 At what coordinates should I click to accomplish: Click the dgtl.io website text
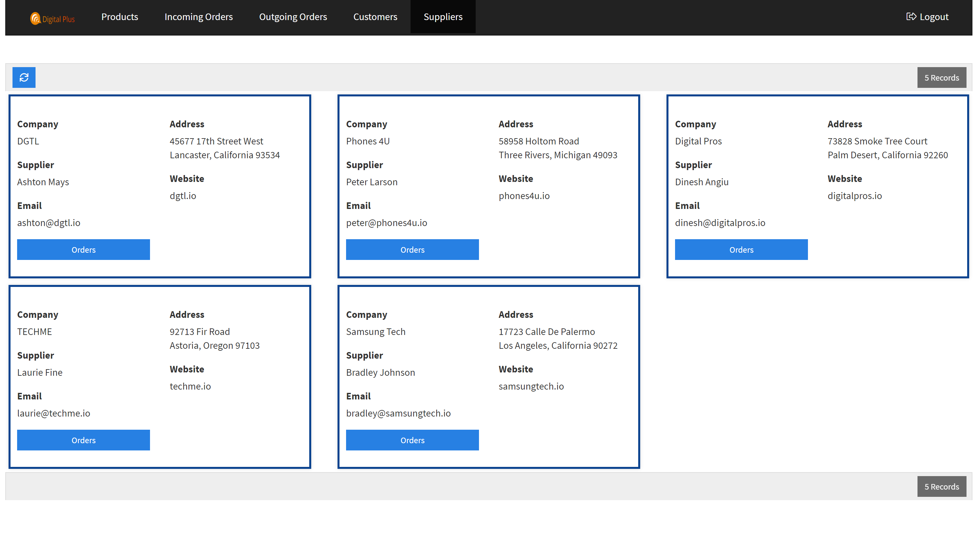183,196
